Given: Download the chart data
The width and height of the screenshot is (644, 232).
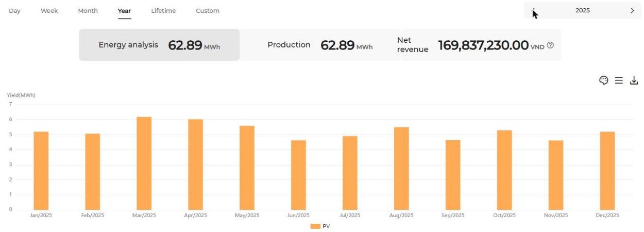Looking at the screenshot, I should tap(634, 80).
